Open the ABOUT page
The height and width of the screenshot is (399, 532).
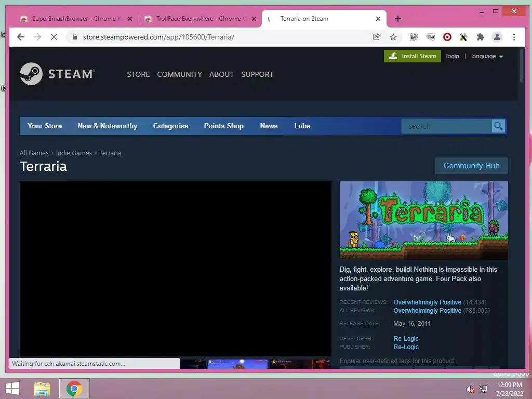click(221, 74)
